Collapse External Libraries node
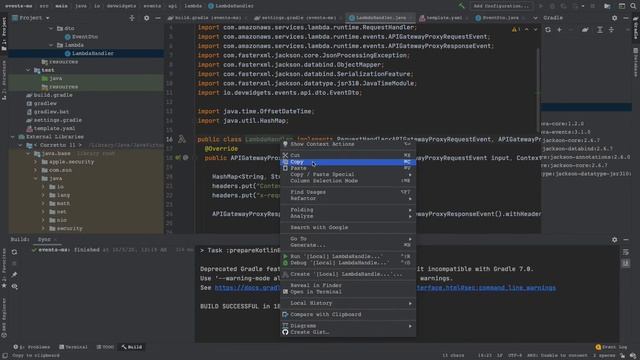 12,137
